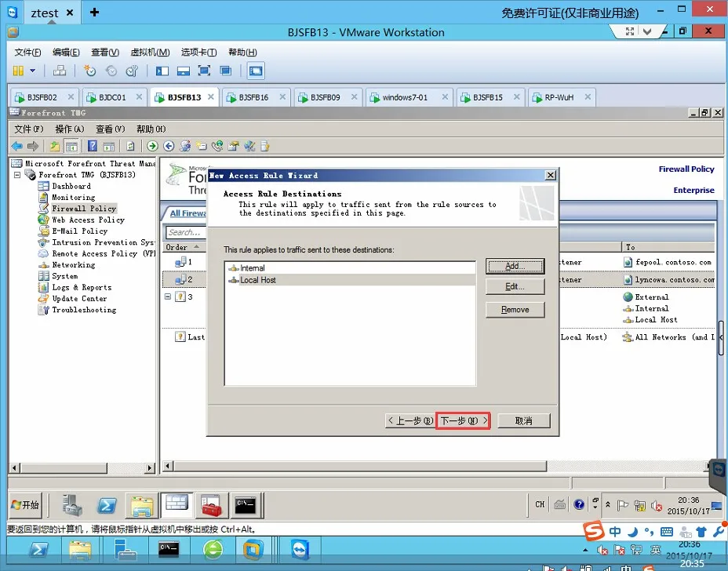The width and height of the screenshot is (728, 571).
Task: Click the red toolbox icon in VM taskbar
Action: click(x=211, y=505)
